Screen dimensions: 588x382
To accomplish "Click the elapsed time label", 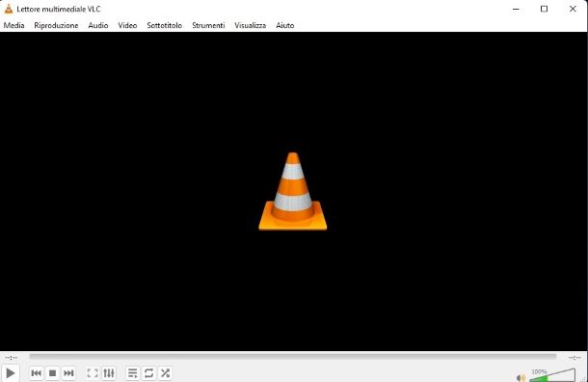I will (12, 358).
